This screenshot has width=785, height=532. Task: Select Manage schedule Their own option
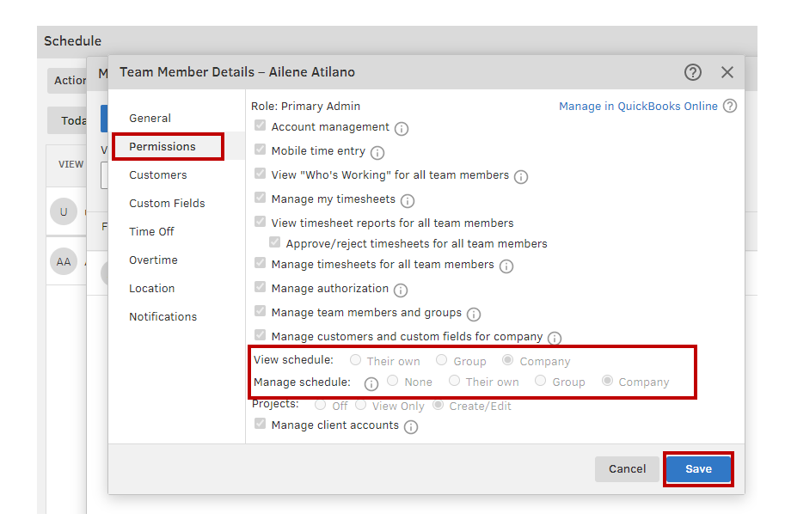[454, 381]
